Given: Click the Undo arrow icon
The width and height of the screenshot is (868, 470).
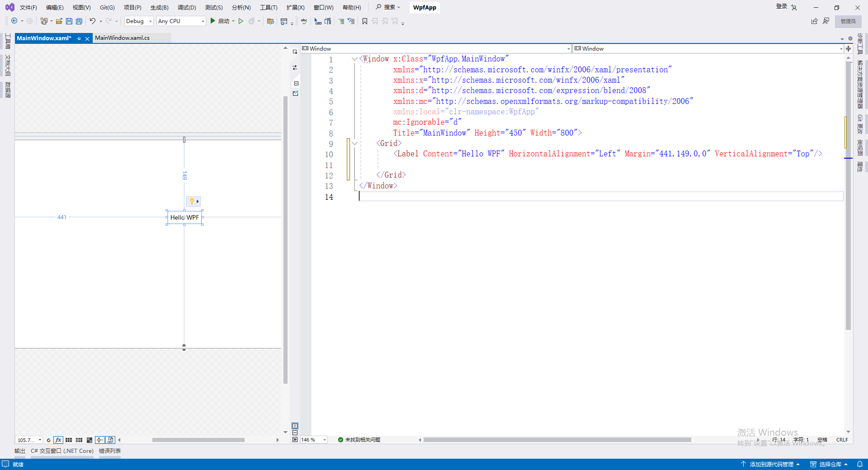Looking at the screenshot, I should pyautogui.click(x=92, y=21).
